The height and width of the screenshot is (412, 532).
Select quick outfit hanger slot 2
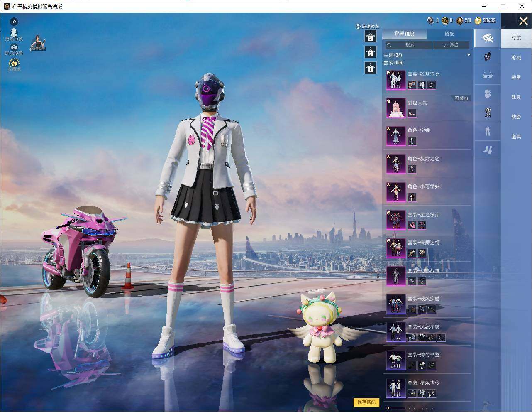pos(370,52)
